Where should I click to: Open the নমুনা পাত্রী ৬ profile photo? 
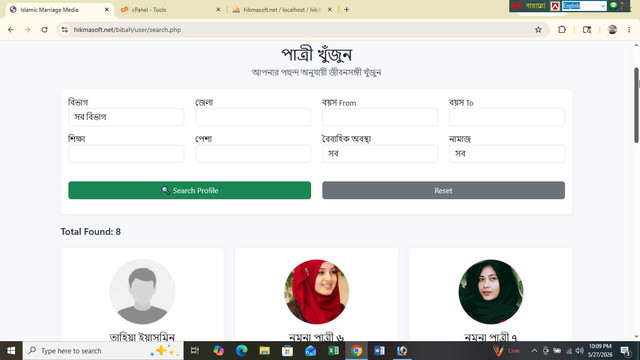(x=317, y=292)
